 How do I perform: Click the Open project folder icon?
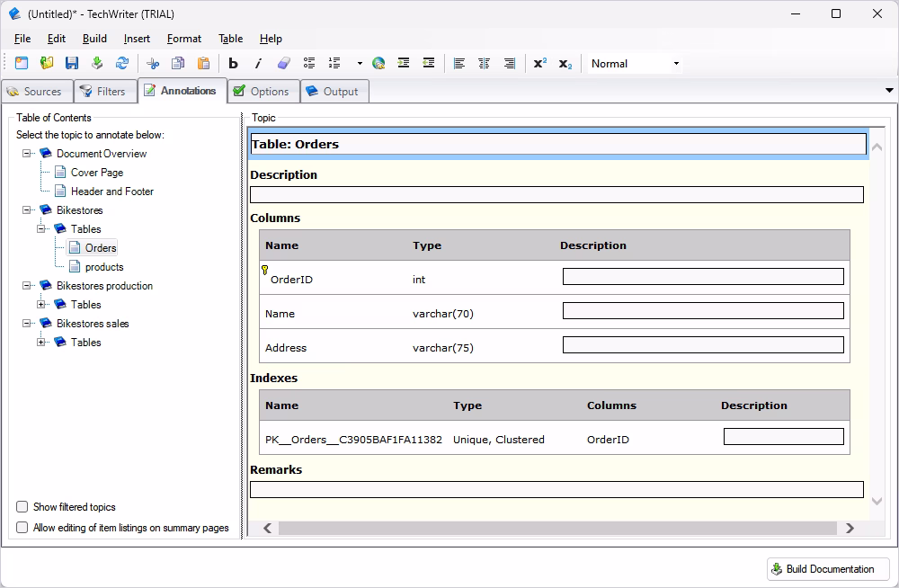pyautogui.click(x=47, y=63)
